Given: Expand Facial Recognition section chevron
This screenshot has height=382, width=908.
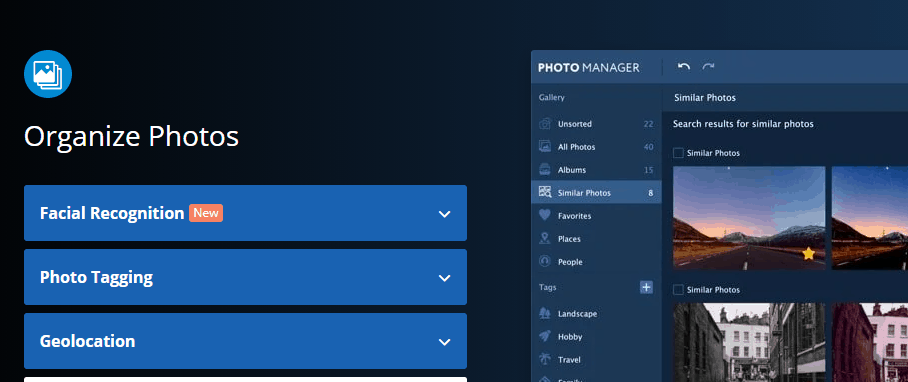Looking at the screenshot, I should [444, 214].
